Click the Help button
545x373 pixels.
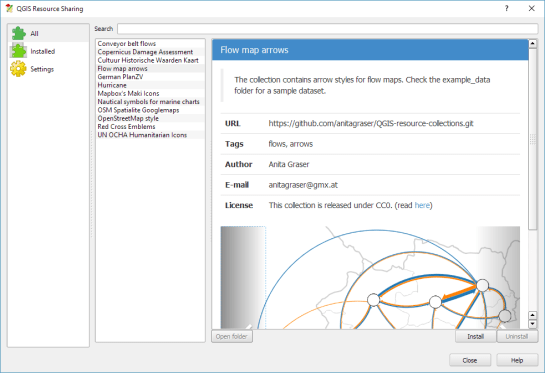[517, 360]
